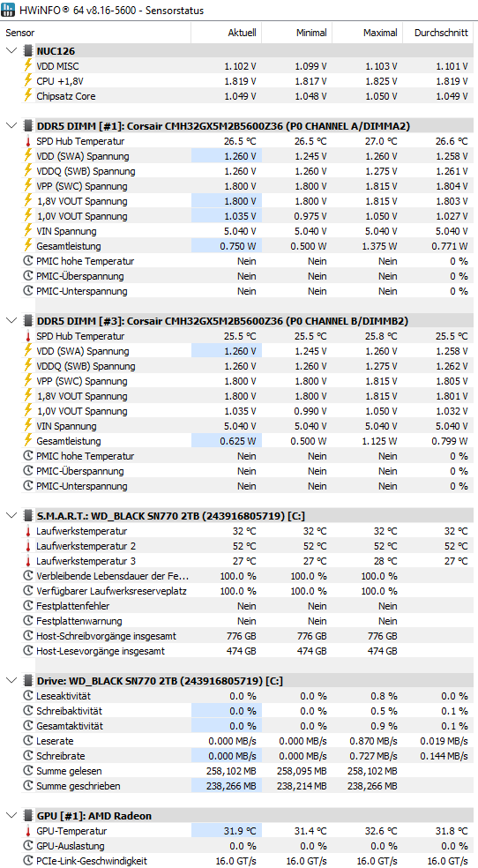
Task: Collapse the S.M.A.R.T. WD_BLACK SN770 group
Action: click(11, 515)
